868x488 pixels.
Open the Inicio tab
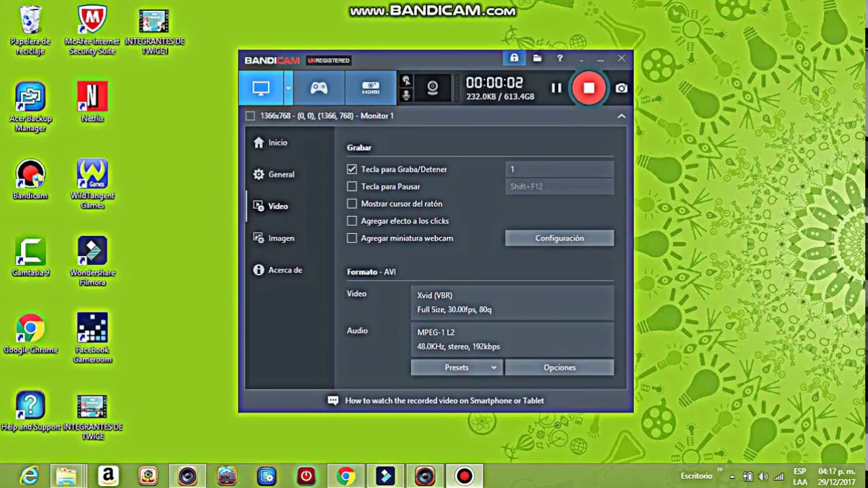point(271,143)
